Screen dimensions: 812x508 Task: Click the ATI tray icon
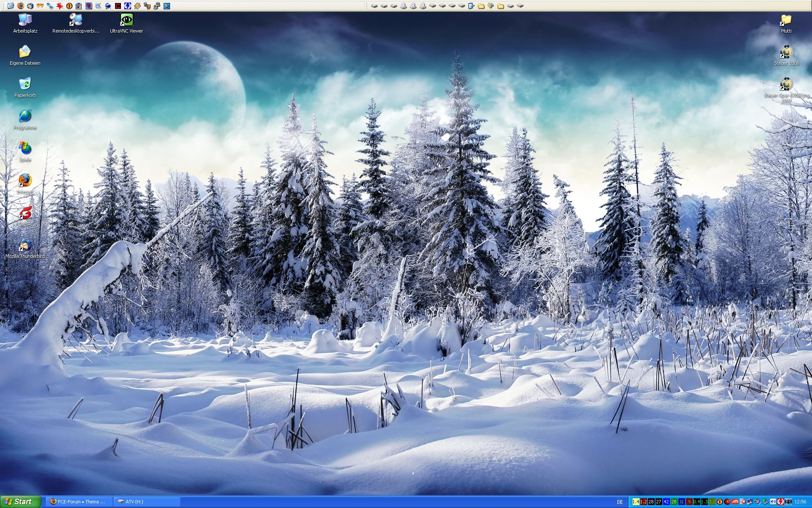tap(735, 502)
